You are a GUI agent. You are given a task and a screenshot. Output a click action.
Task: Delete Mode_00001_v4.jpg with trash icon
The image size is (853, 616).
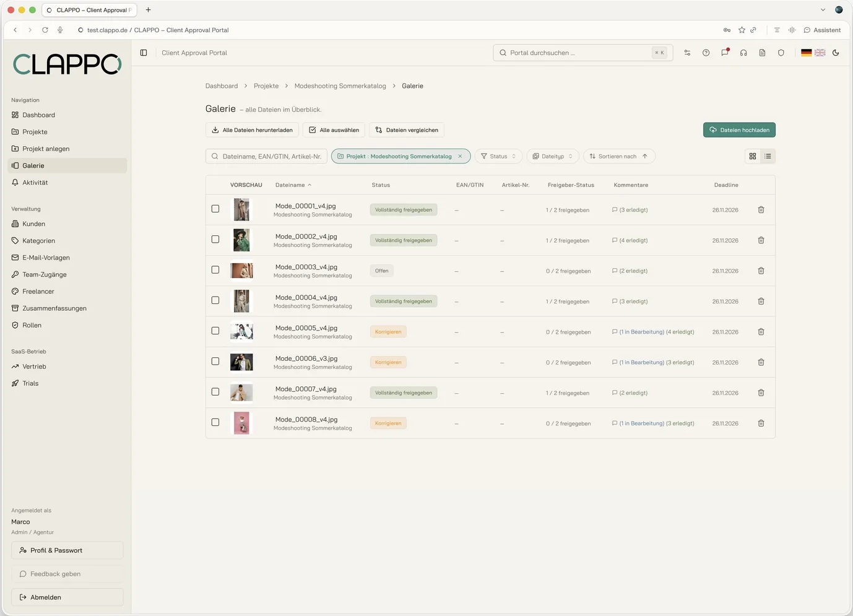[x=761, y=210]
